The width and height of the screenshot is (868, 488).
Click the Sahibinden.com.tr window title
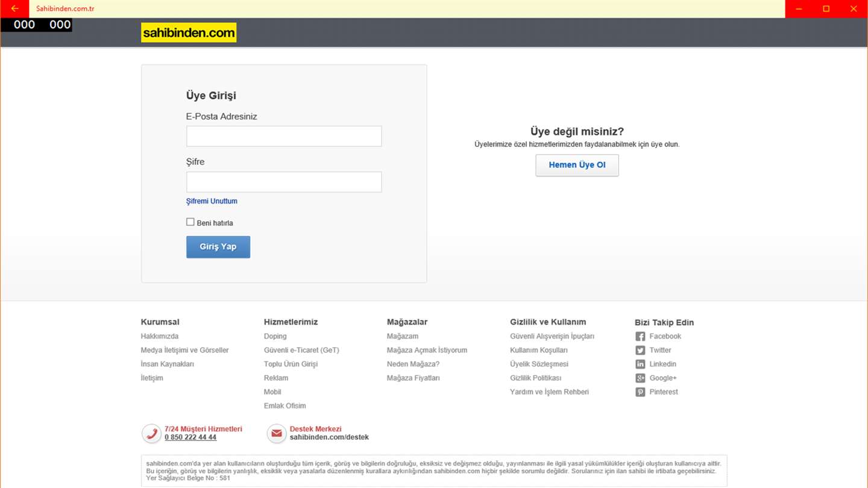coord(65,8)
